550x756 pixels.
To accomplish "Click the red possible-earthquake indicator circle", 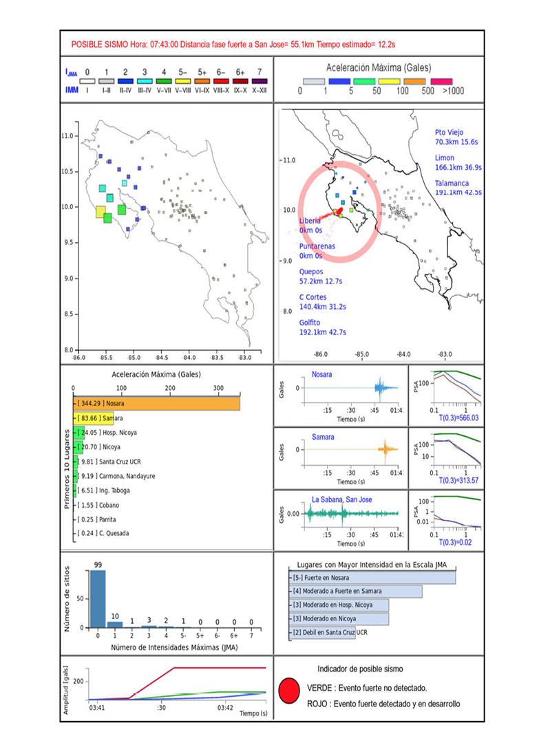I will (290, 691).
